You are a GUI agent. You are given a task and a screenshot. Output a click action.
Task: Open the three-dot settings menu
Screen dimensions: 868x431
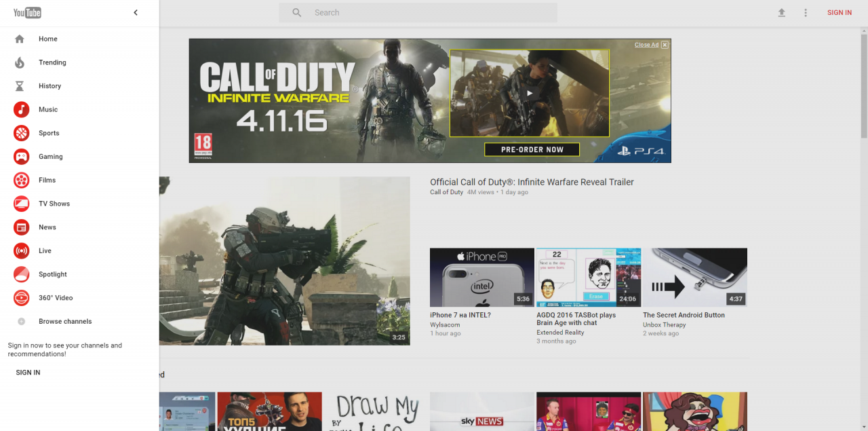tap(806, 13)
